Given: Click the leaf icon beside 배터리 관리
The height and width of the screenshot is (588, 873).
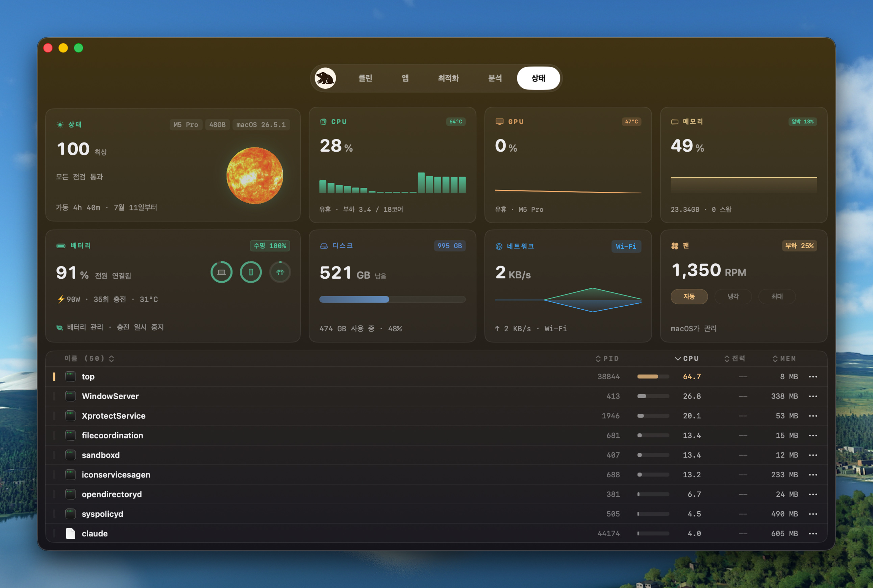Looking at the screenshot, I should pos(60,327).
